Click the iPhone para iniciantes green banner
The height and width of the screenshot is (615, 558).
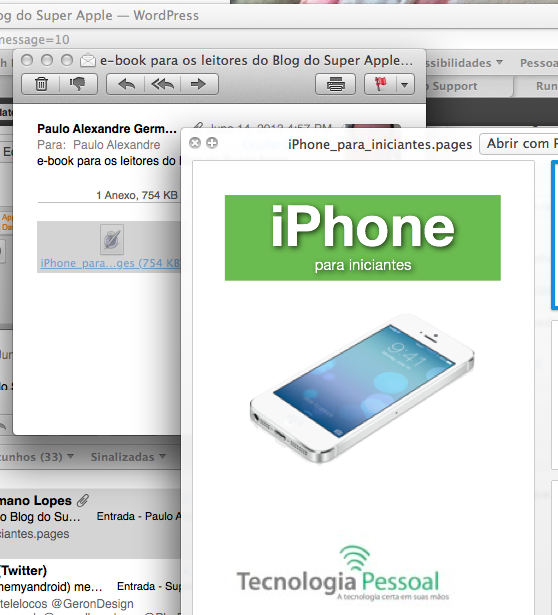(x=363, y=238)
